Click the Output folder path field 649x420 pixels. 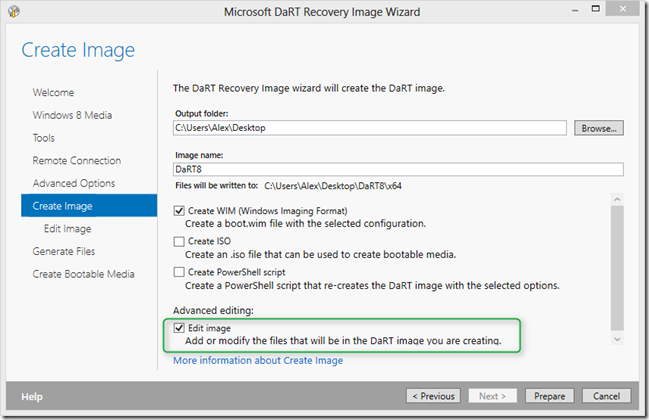(x=370, y=128)
